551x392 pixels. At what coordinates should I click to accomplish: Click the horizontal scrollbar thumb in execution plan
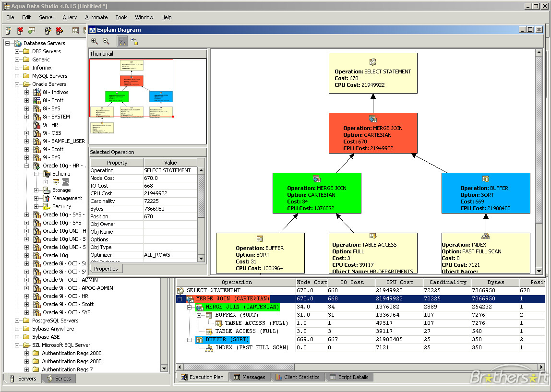click(239, 367)
